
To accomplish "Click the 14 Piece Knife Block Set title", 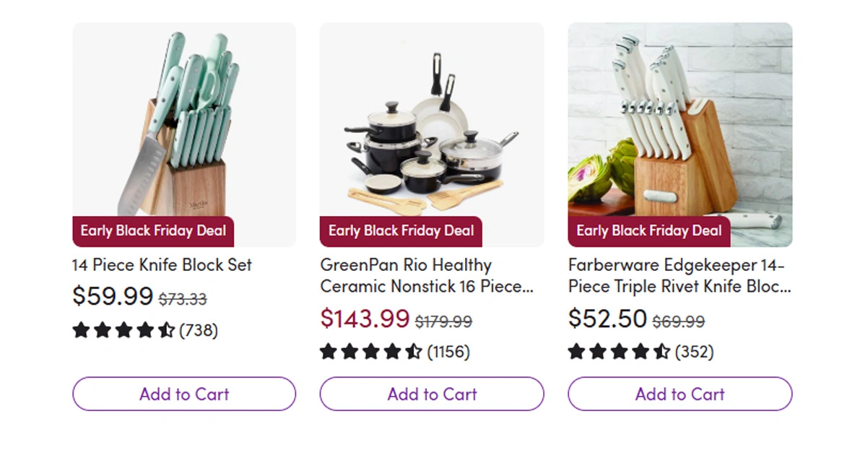I will pos(162,265).
